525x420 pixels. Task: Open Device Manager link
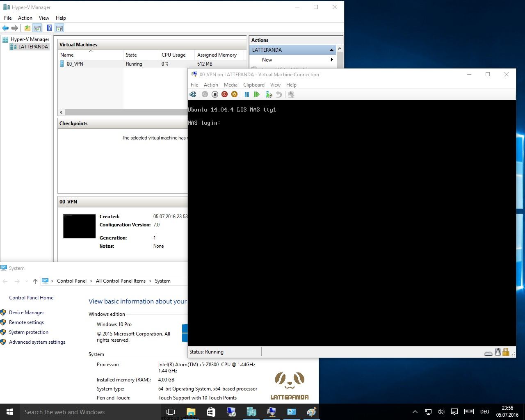click(26, 313)
